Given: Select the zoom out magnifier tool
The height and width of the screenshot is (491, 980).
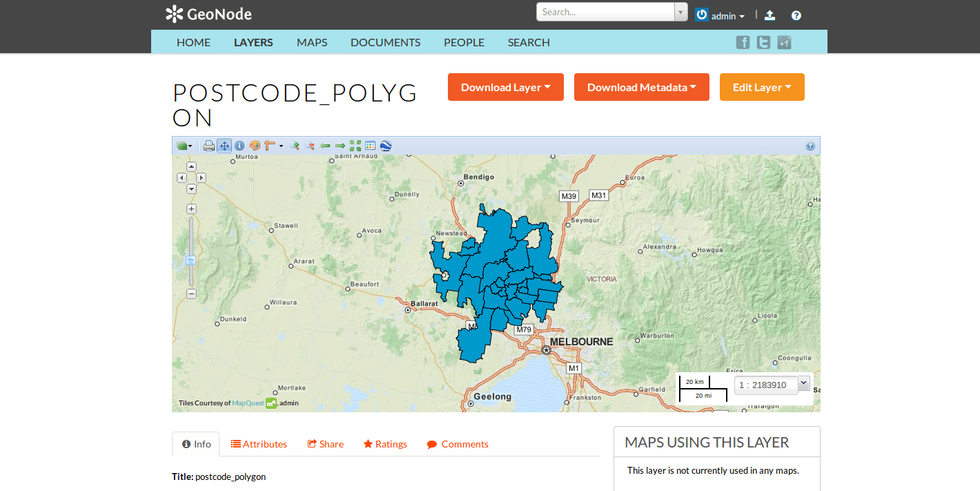Looking at the screenshot, I should click(311, 146).
